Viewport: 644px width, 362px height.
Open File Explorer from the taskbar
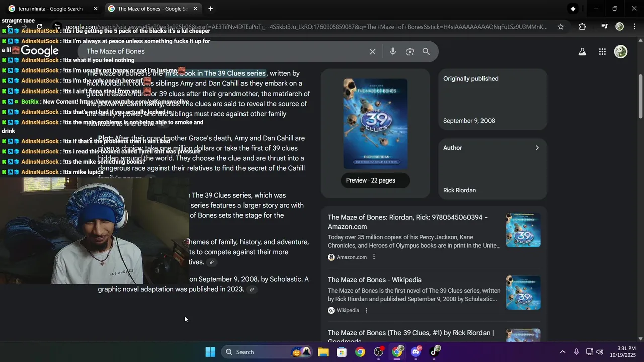(x=323, y=352)
